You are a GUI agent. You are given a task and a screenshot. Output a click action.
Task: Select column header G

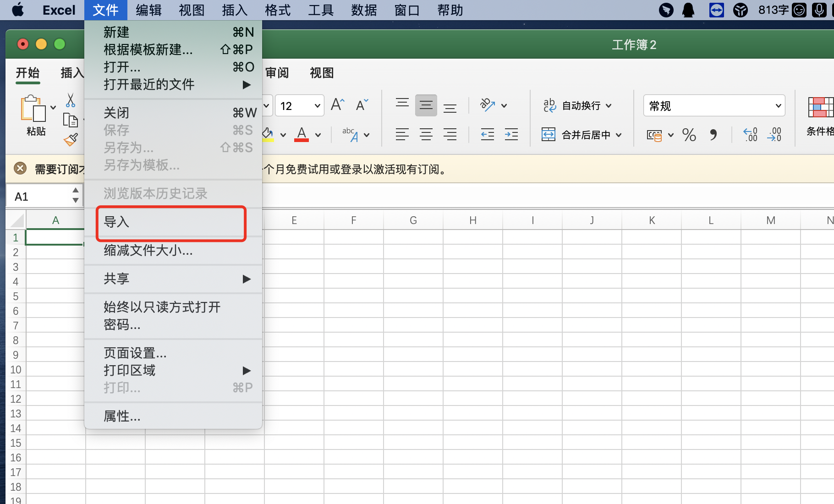click(413, 220)
